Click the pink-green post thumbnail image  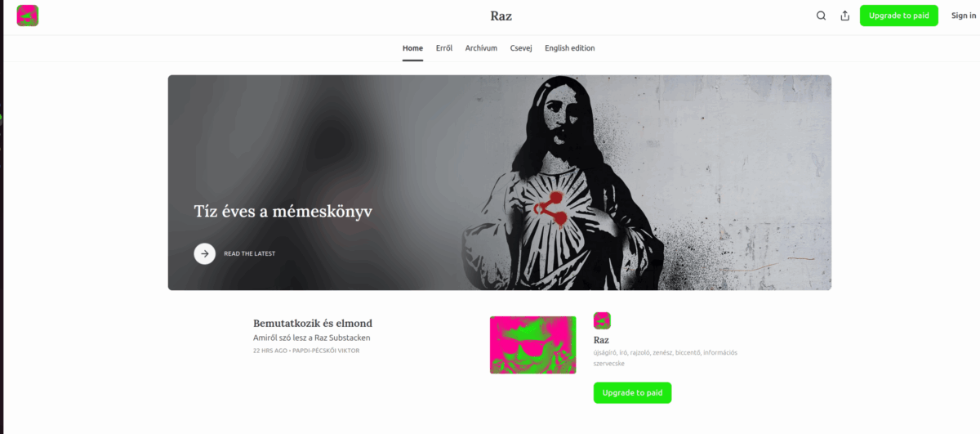[532, 345]
